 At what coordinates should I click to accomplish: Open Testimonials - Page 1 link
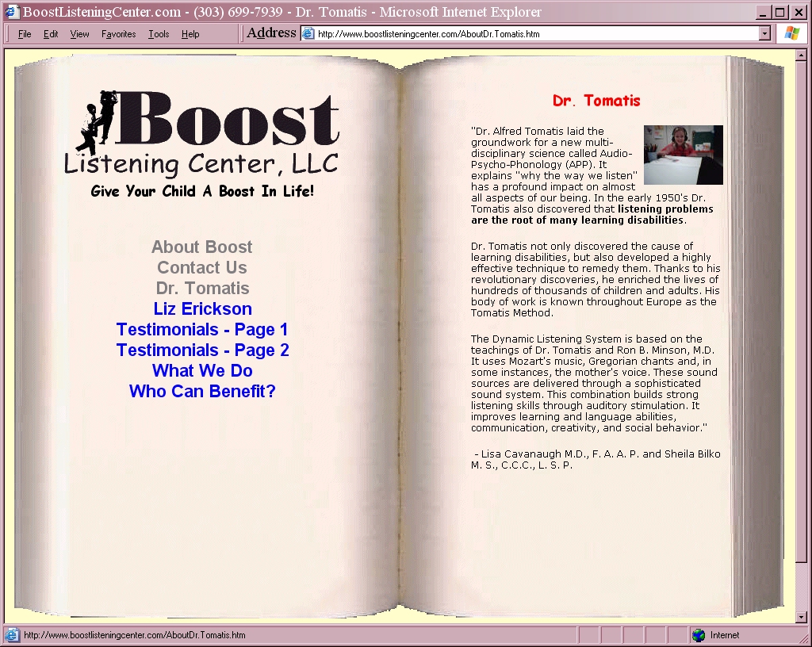tap(202, 330)
